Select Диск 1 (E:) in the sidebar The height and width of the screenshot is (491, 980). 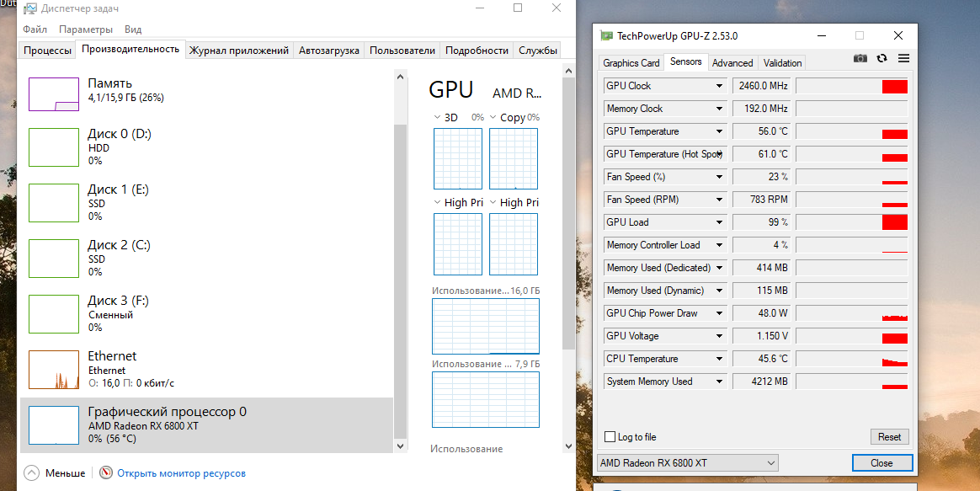pos(207,203)
